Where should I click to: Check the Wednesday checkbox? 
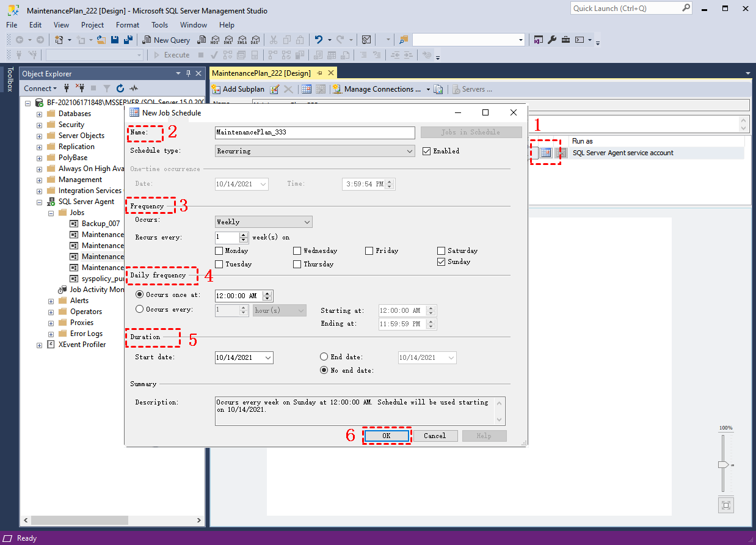point(297,251)
